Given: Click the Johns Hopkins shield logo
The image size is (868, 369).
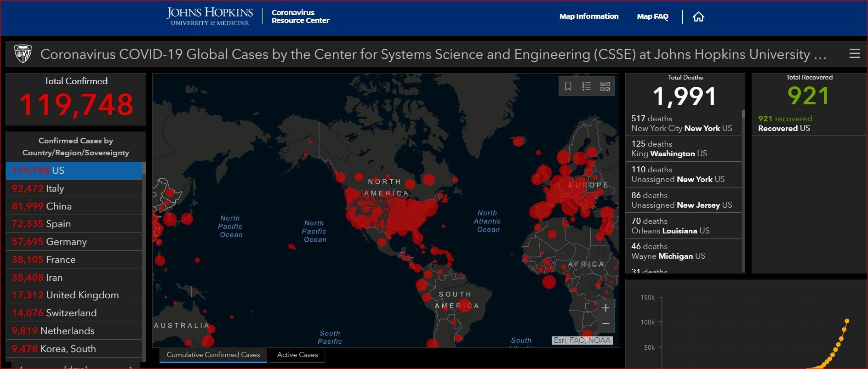Looking at the screenshot, I should 23,54.
